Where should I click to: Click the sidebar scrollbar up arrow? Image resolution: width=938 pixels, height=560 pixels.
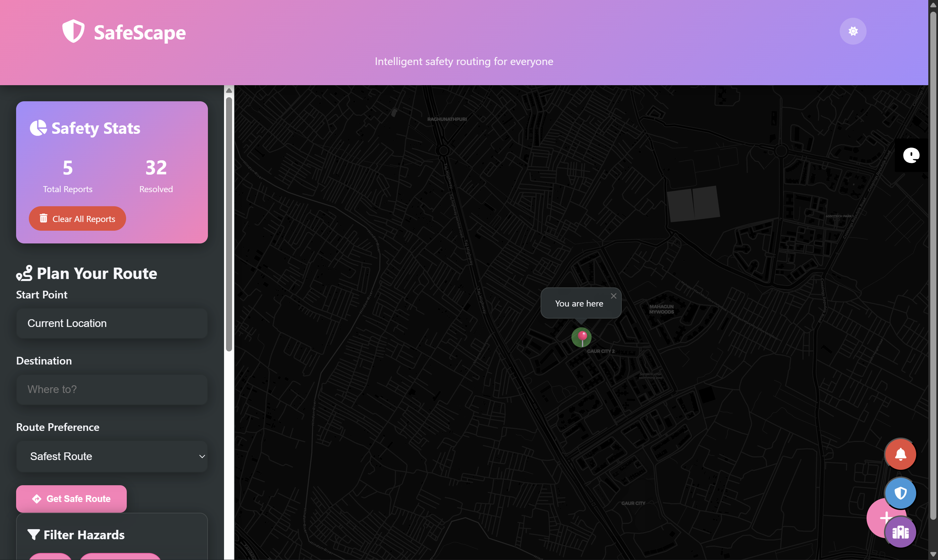click(x=229, y=91)
